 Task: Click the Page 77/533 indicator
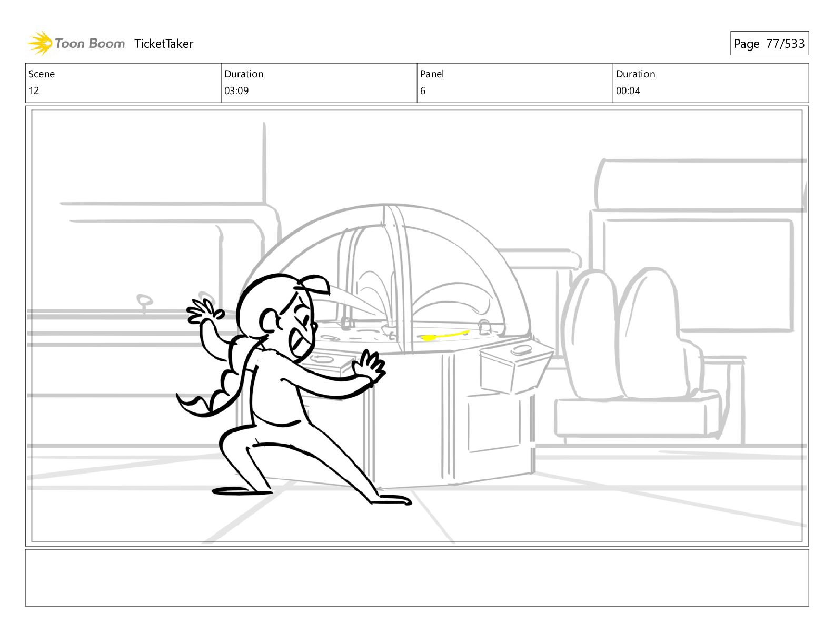[769, 44]
